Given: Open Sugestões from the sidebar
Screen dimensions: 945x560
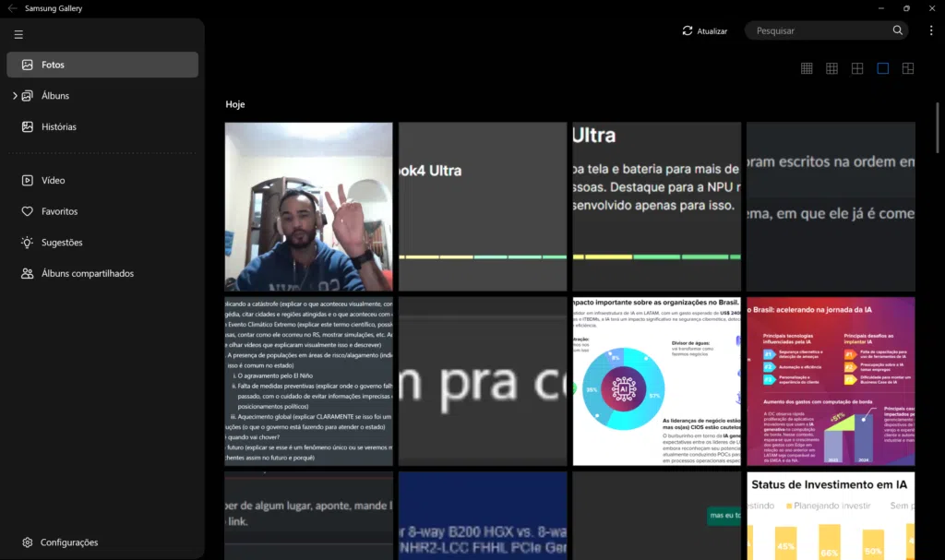Looking at the screenshot, I should tap(62, 243).
